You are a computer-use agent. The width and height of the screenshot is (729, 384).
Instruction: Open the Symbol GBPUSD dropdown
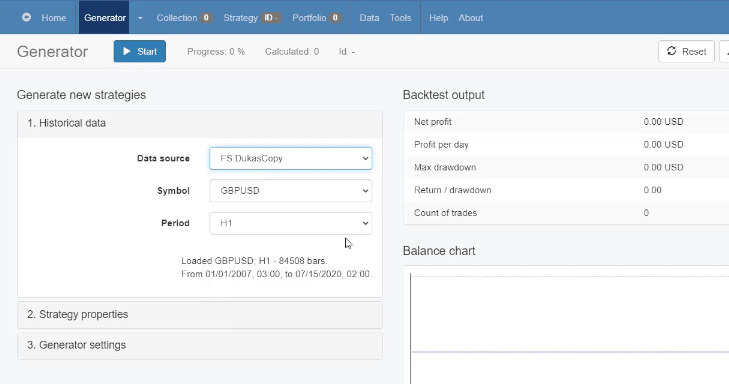pos(291,191)
